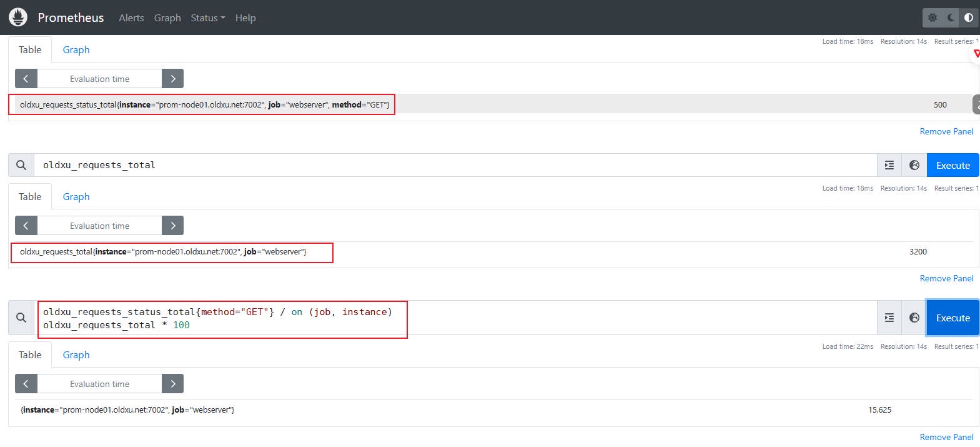The height and width of the screenshot is (447, 980).
Task: Click the search icon beside the division query
Action: pyautogui.click(x=21, y=318)
